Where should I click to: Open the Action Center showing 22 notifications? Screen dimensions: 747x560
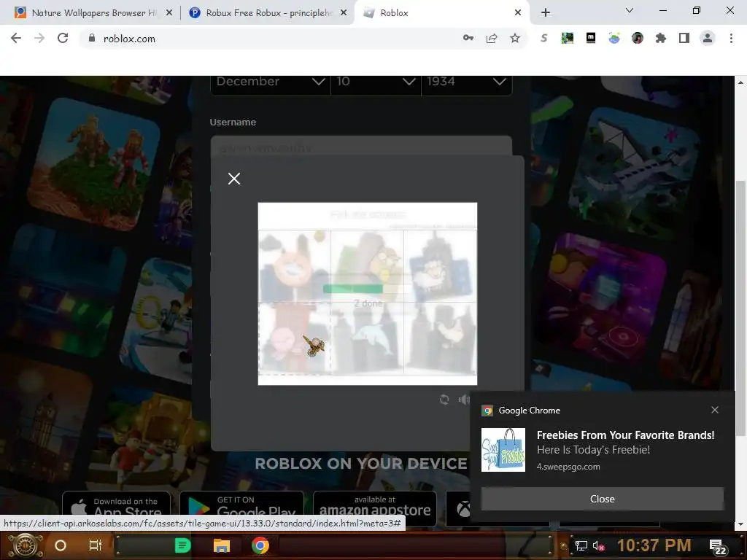click(717, 547)
